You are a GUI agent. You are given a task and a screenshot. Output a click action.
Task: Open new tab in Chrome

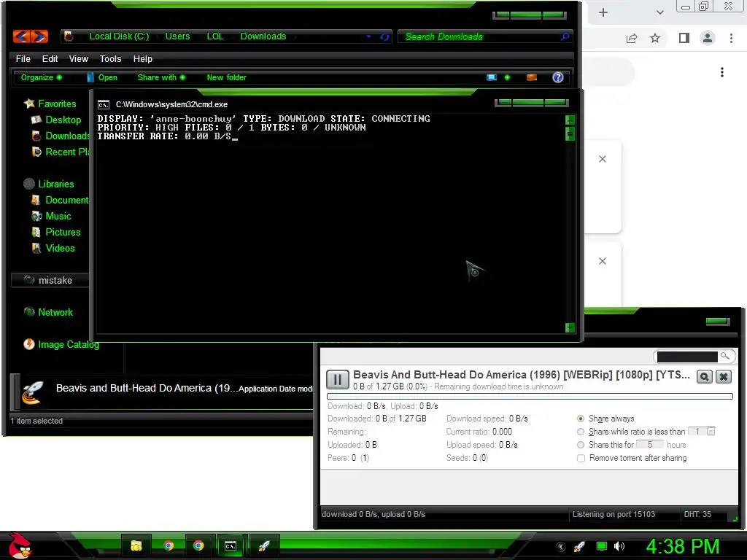tap(603, 12)
